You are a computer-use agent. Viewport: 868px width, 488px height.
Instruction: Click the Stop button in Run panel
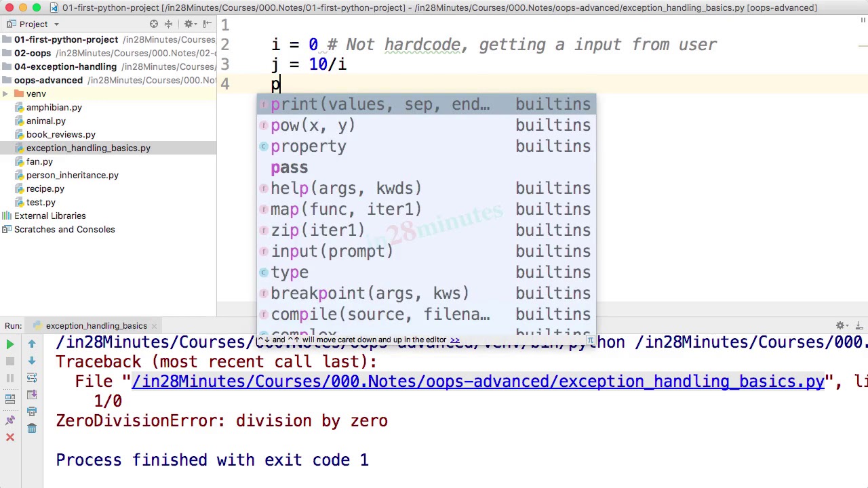(x=10, y=361)
